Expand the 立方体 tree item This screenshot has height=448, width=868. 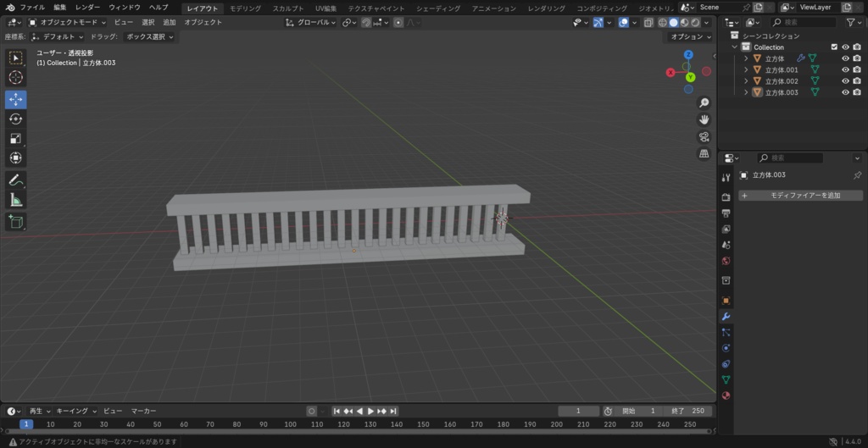click(x=746, y=58)
